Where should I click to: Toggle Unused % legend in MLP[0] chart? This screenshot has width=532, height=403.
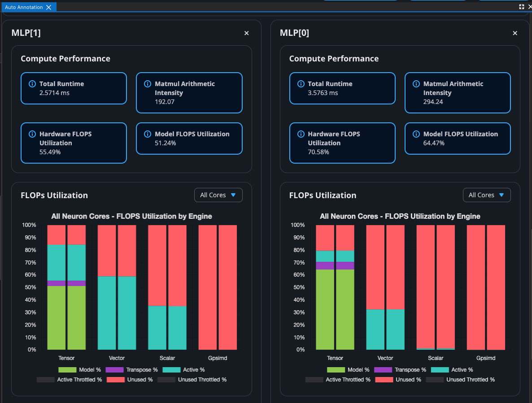pos(398,380)
